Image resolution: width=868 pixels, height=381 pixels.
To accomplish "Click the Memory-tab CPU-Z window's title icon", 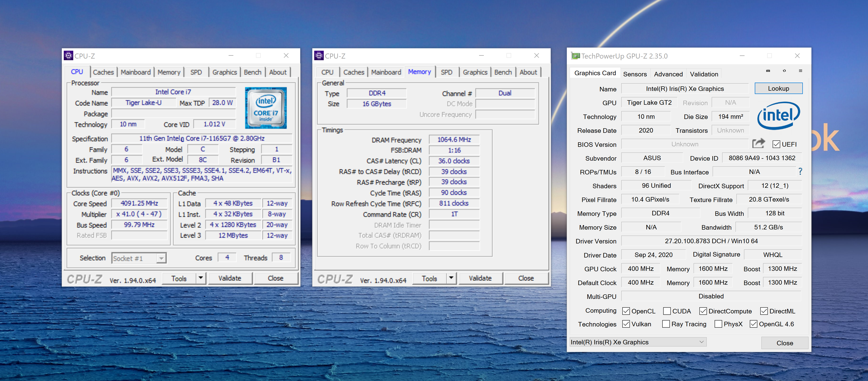I will (319, 56).
